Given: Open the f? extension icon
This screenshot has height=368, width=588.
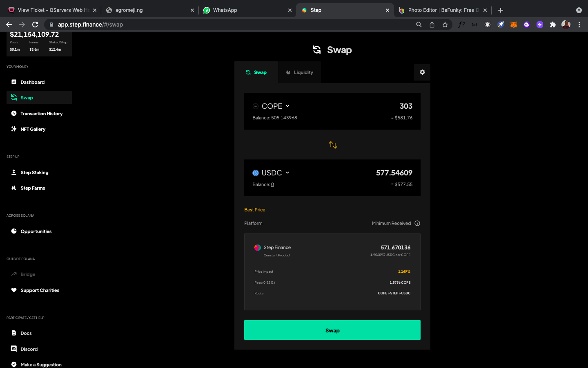Looking at the screenshot, I should (x=461, y=25).
